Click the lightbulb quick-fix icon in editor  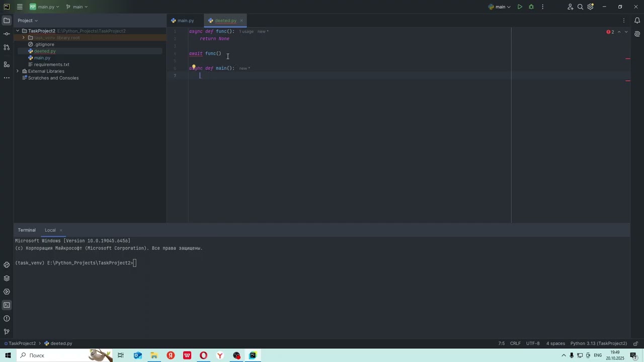pos(194,67)
